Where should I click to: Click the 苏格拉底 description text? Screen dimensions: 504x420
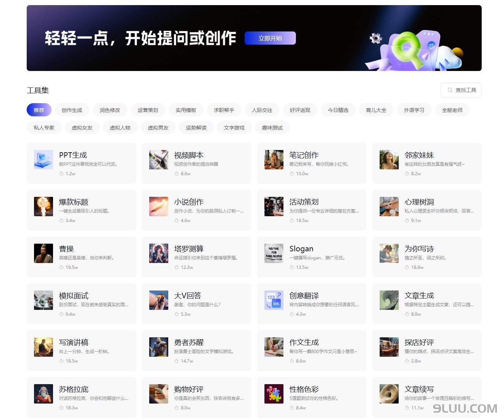pyautogui.click(x=94, y=398)
